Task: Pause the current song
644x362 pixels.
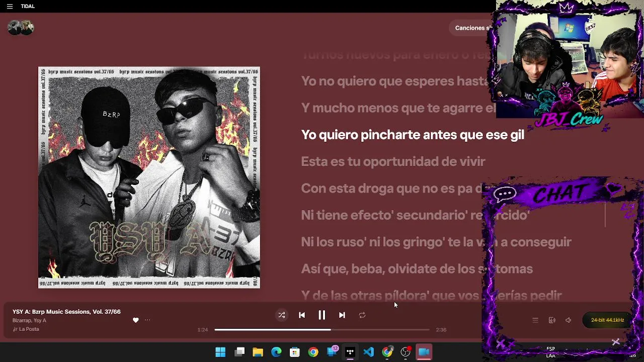Action: click(x=322, y=315)
